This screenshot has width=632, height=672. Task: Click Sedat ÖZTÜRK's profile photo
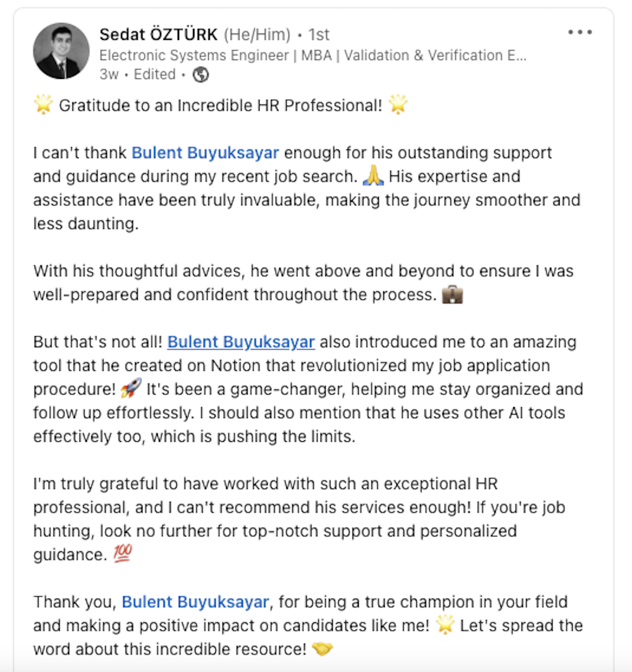point(61,51)
